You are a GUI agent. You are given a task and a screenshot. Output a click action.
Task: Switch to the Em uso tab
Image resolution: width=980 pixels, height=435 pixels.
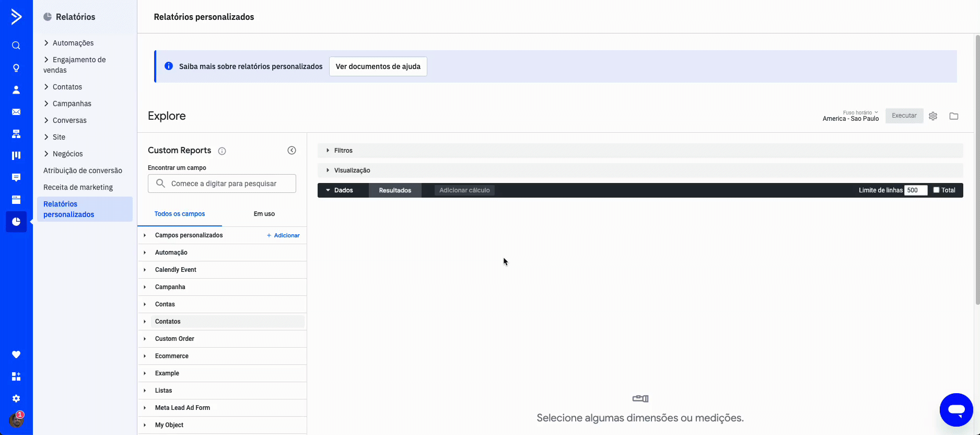coord(264,214)
